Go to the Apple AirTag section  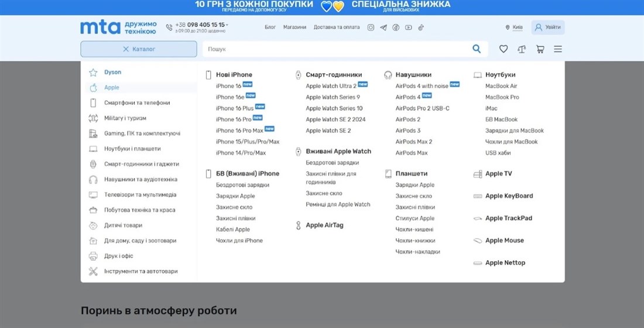[x=324, y=225]
